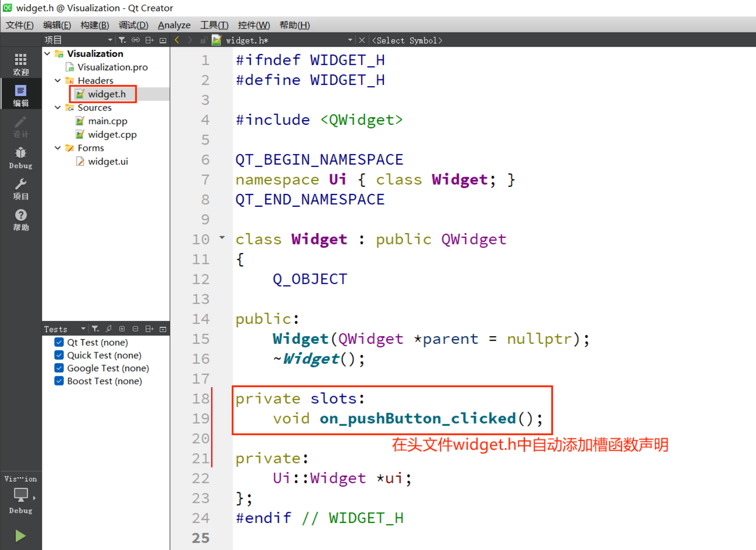Viewport: 756px width, 550px height.
Task: Select widget.cpp in the project tree
Action: [x=113, y=134]
